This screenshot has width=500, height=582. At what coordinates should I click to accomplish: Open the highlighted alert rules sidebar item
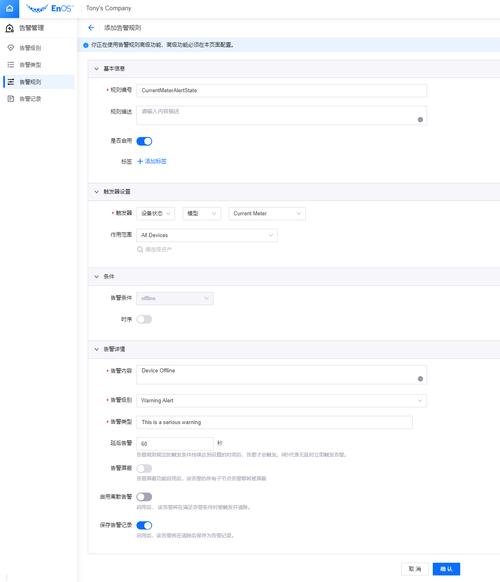tap(39, 82)
